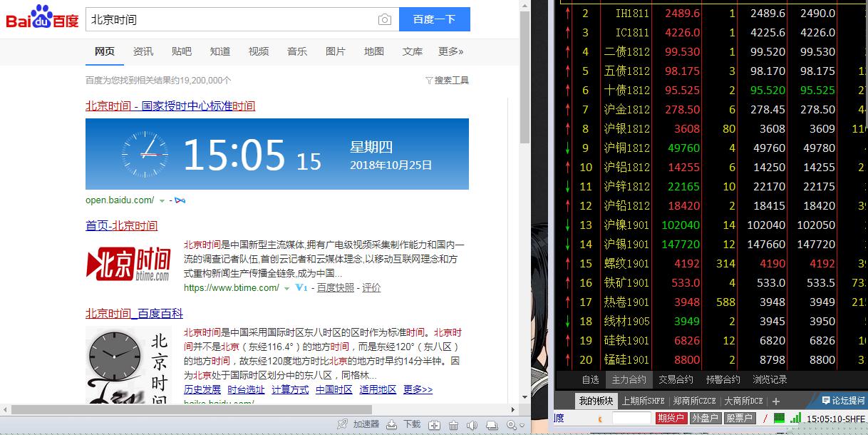Click the green signal strength bars icon
Image resolution: width=868 pixels, height=435 pixels.
coord(795,418)
